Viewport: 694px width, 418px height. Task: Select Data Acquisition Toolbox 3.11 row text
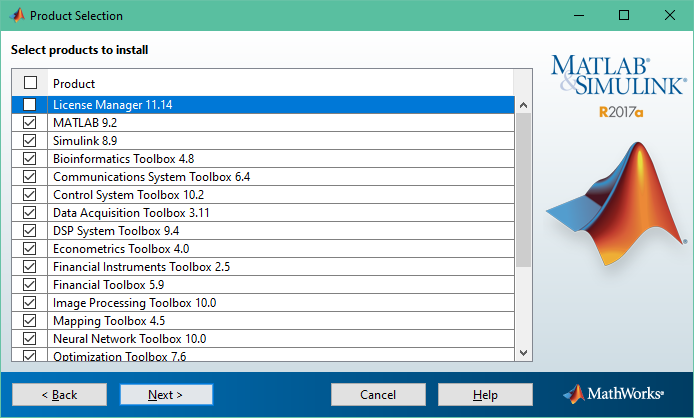[131, 213]
